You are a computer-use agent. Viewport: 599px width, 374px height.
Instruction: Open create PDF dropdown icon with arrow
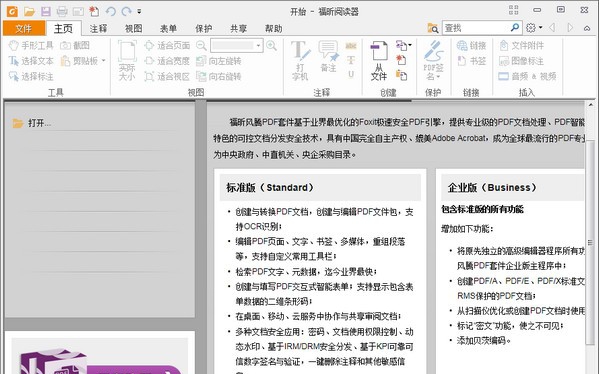coord(403,45)
